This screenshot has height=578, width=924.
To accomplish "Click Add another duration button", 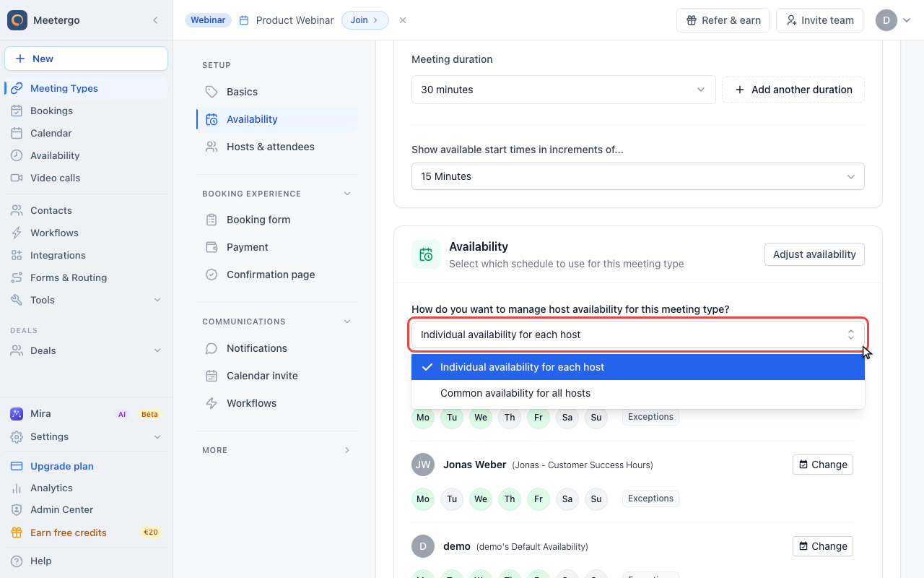I will (793, 90).
